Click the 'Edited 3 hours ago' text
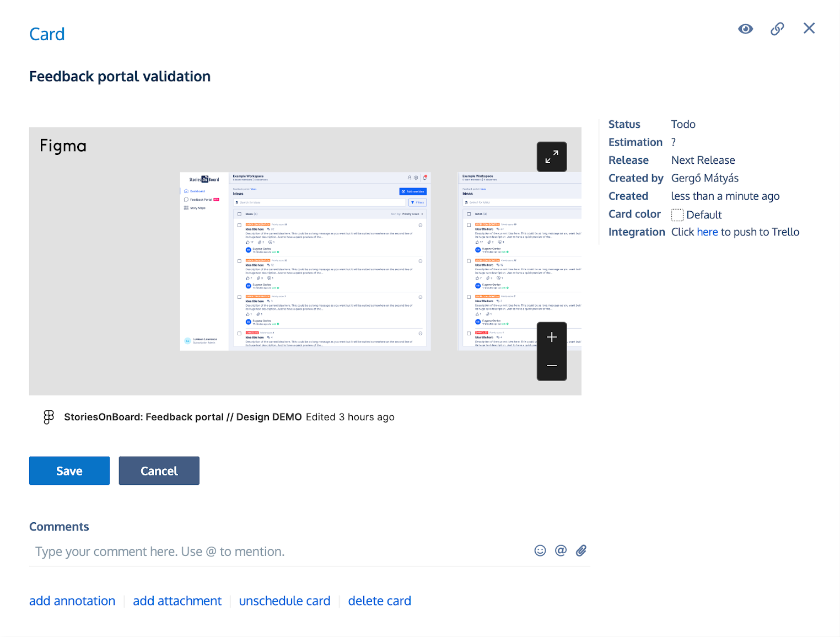Image resolution: width=840 pixels, height=637 pixels. pyautogui.click(x=350, y=417)
